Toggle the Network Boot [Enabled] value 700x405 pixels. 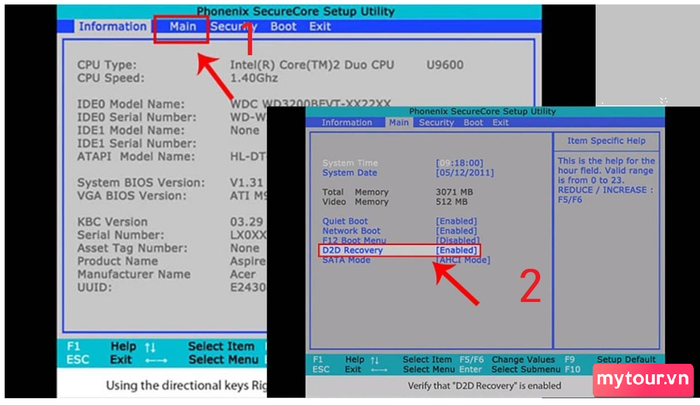pos(456,231)
